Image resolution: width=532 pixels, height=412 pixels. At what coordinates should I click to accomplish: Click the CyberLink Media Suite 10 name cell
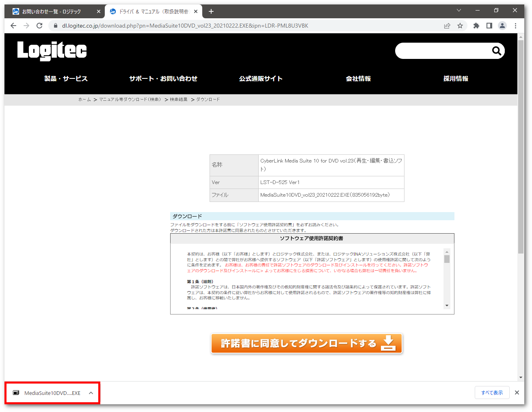(x=331, y=165)
